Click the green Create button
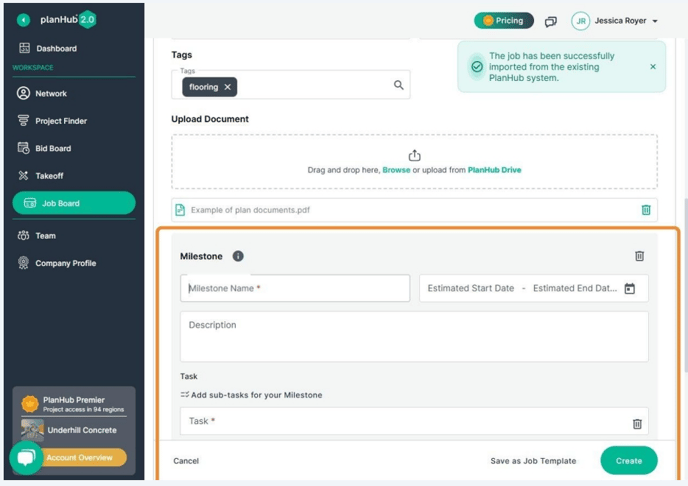Viewport: 688px width, 486px height. click(x=628, y=460)
